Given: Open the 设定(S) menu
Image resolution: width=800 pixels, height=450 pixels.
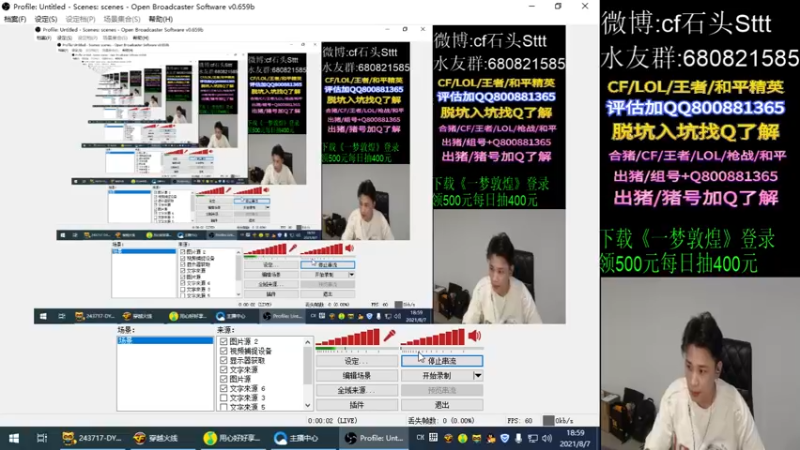Looking at the screenshot, I should pos(45,19).
